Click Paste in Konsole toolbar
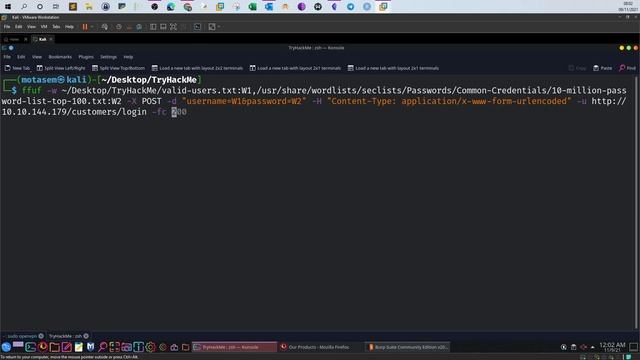The height and width of the screenshot is (360, 640). (x=602, y=68)
